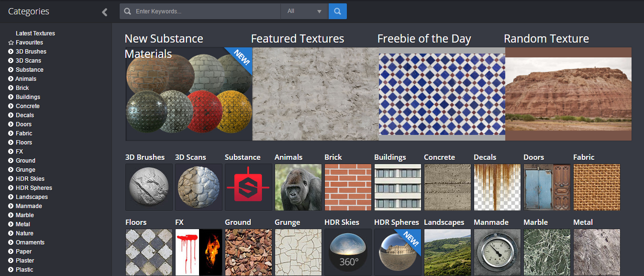Screen dimensions: 644x276
Task: Open the Substance logo tile
Action: click(x=248, y=187)
